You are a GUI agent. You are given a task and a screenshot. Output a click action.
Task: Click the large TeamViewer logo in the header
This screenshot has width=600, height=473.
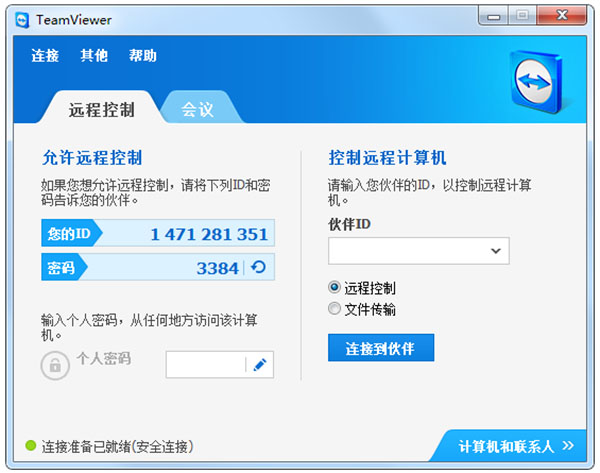pos(536,82)
